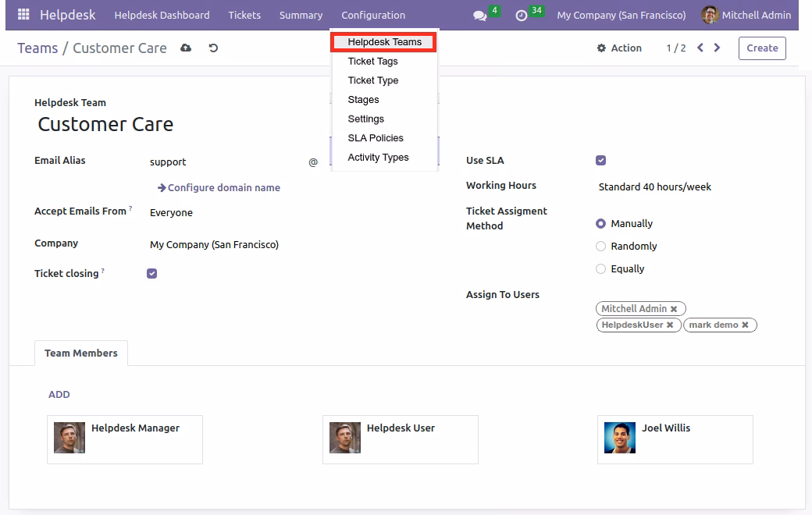Toggle the Use SLA checkbox
This screenshot has width=812, height=515.
(x=600, y=161)
